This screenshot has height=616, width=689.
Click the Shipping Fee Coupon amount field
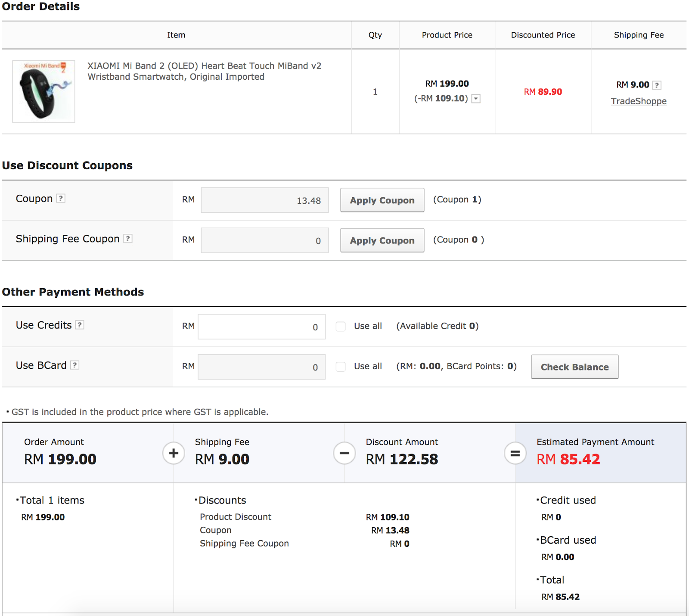pos(265,240)
